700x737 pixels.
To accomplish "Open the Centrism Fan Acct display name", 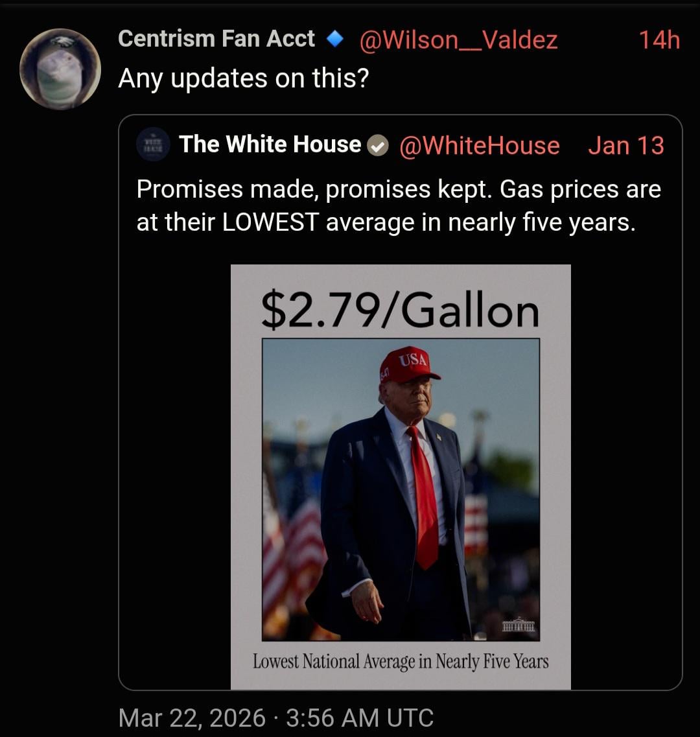I will [x=216, y=39].
